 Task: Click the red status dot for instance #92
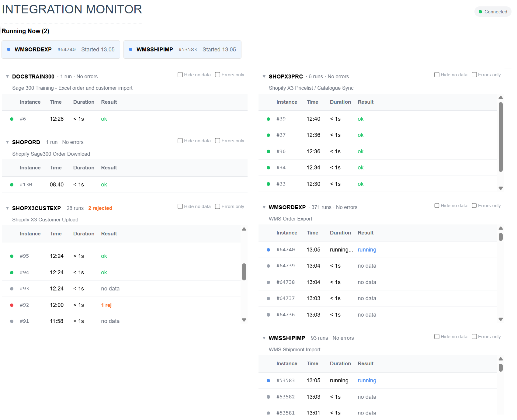(x=12, y=305)
